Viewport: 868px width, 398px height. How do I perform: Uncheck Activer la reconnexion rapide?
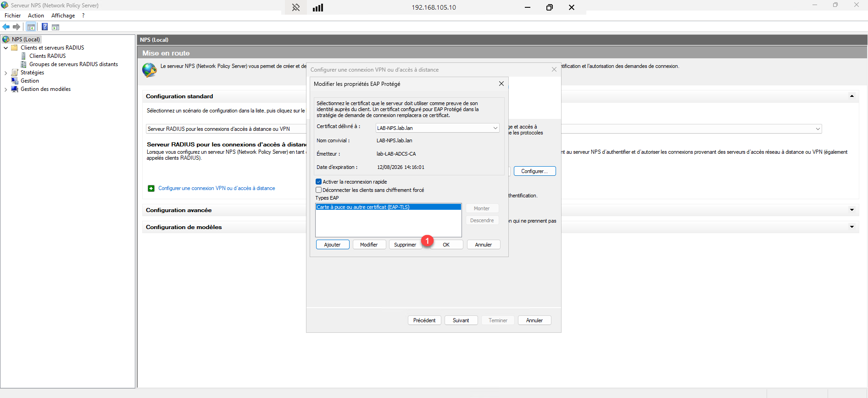[319, 182]
